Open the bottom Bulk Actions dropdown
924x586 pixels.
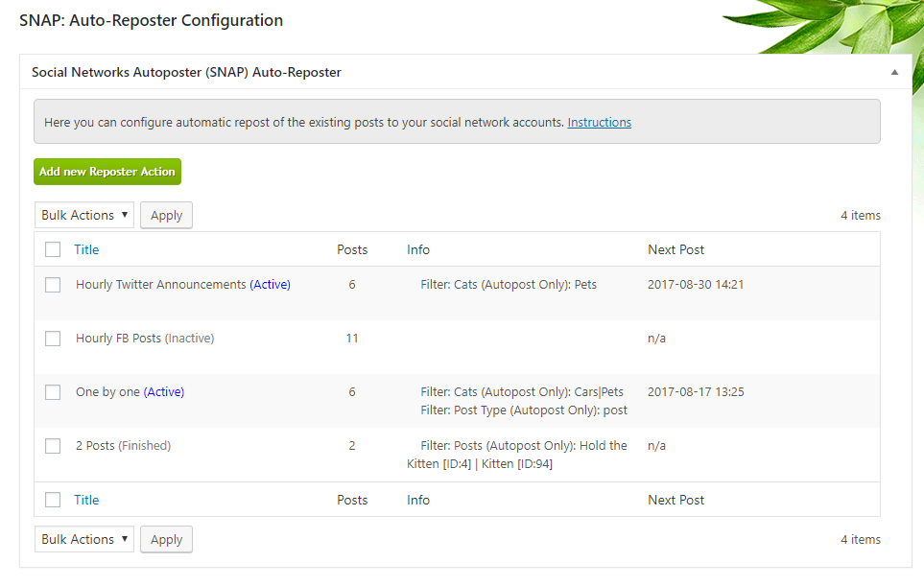84,539
